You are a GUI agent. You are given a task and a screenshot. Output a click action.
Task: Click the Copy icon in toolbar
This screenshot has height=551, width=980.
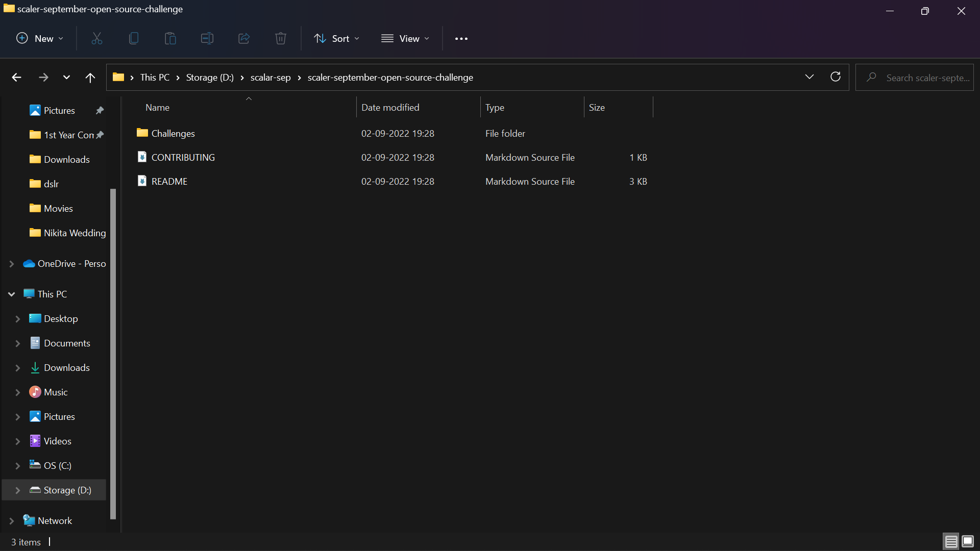coord(134,39)
